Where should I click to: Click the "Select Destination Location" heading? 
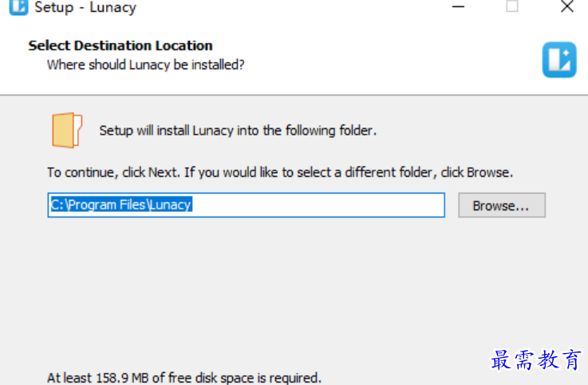(120, 45)
